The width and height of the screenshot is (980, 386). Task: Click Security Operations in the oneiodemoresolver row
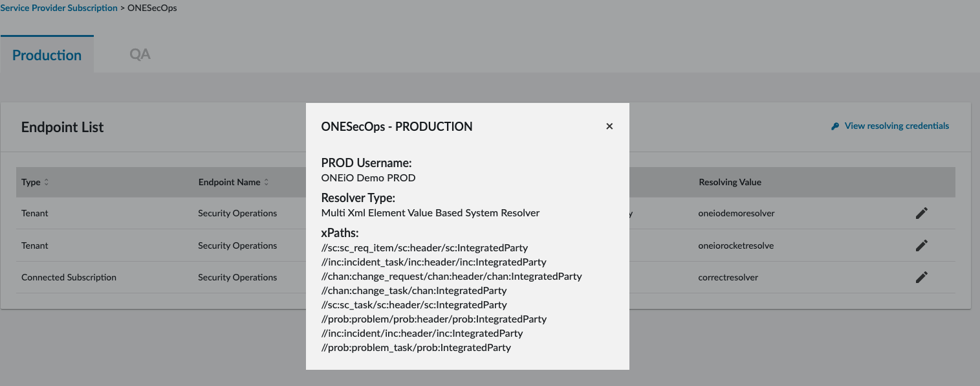tap(237, 213)
